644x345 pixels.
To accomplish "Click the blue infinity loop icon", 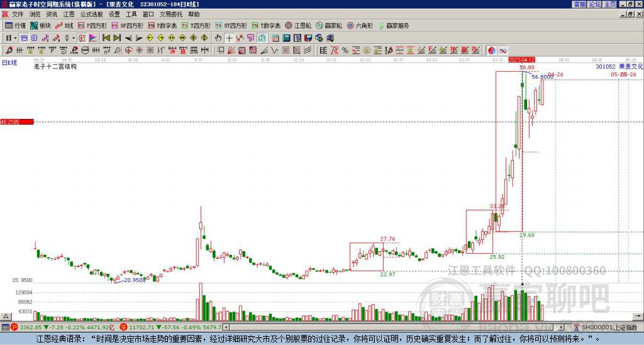I will tap(502, 50).
